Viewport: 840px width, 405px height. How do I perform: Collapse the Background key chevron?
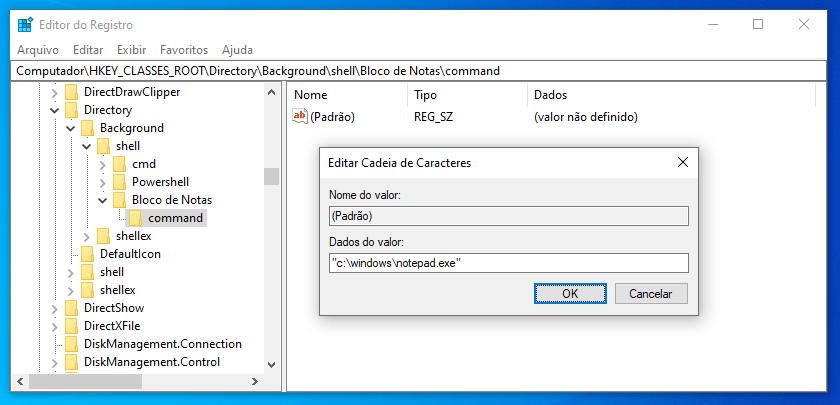pyautogui.click(x=70, y=128)
